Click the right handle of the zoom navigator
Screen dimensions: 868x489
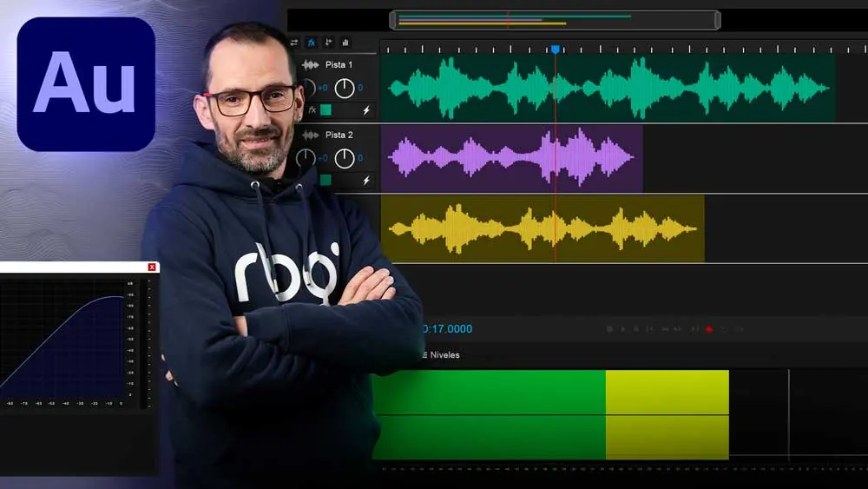pos(718,21)
